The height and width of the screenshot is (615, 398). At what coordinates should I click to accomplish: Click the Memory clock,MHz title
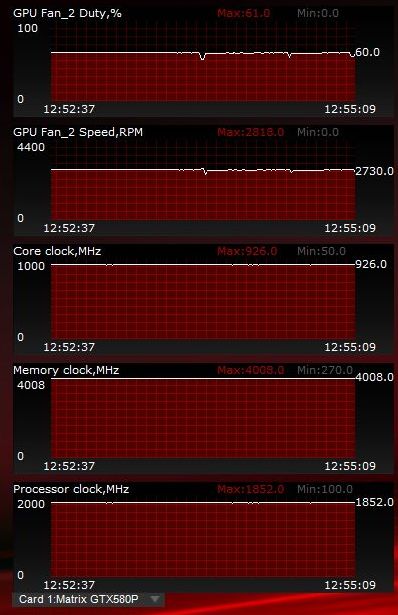(x=66, y=370)
